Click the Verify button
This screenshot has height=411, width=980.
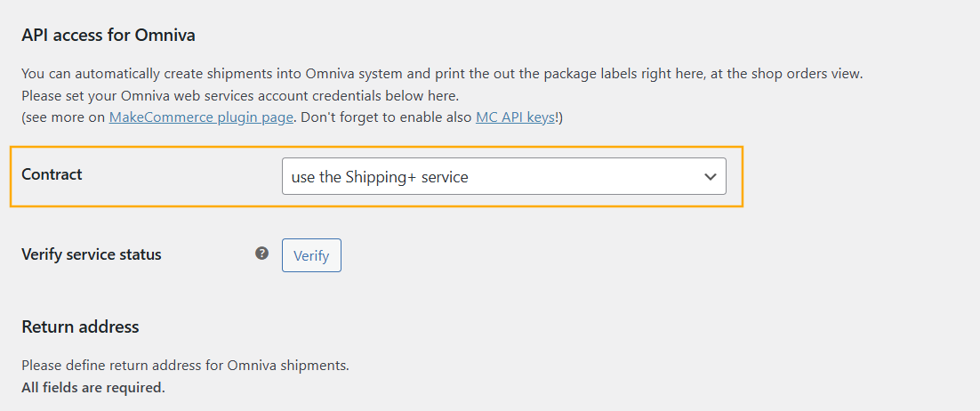coord(311,255)
